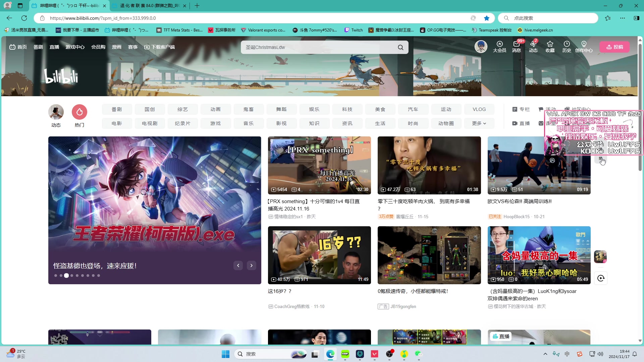Open the 收藏 favorites star icon

click(x=550, y=47)
